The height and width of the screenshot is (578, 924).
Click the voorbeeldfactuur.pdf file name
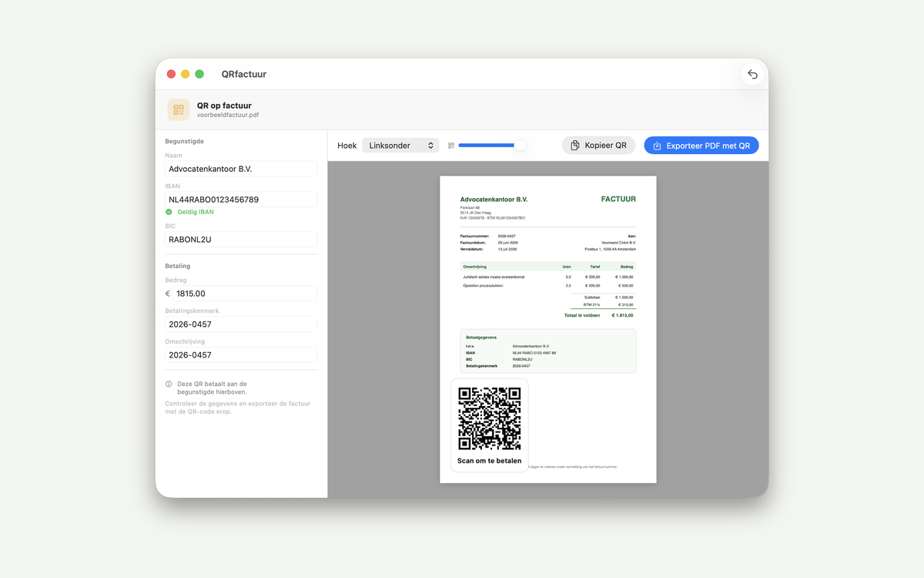point(228,116)
